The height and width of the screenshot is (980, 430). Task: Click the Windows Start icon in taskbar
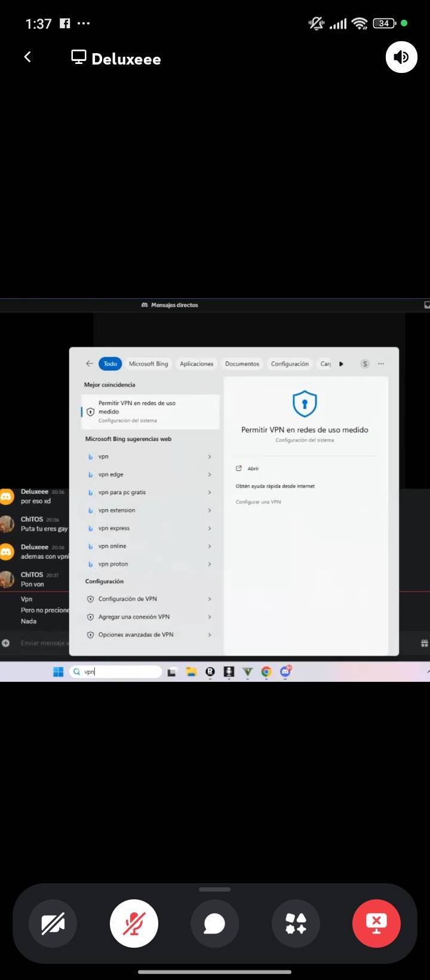tap(59, 672)
